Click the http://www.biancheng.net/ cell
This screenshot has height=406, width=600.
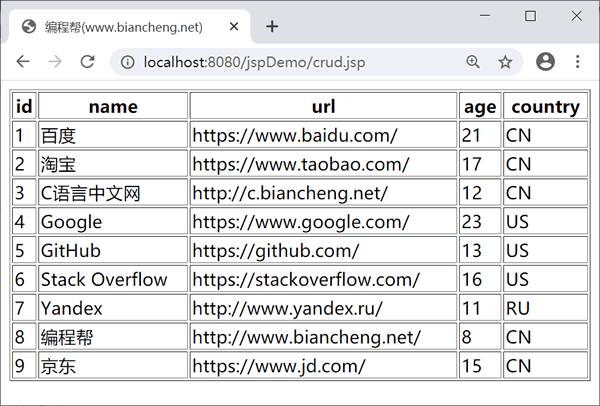coord(323,337)
